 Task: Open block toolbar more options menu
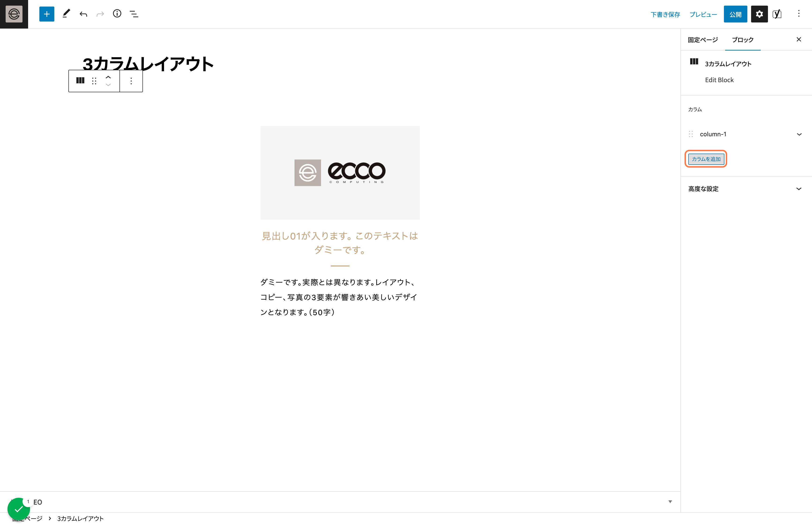coord(131,81)
